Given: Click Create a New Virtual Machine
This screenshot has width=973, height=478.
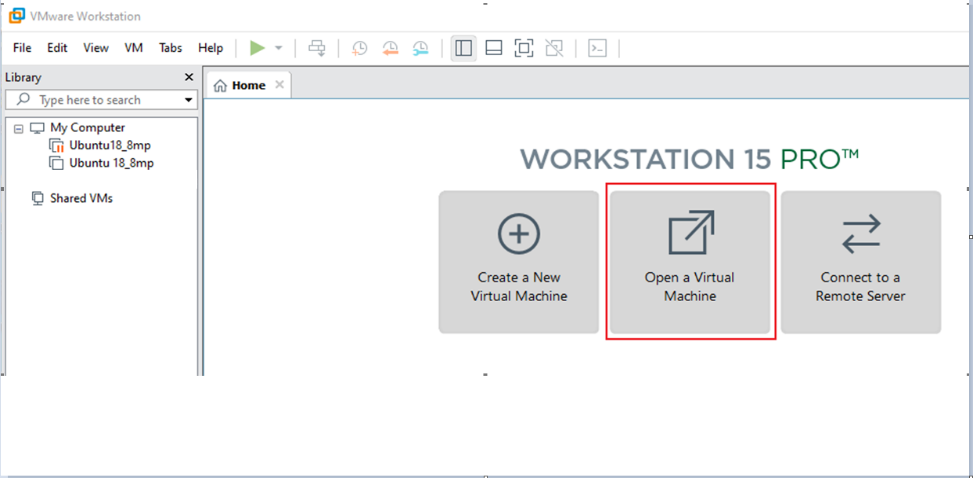Looking at the screenshot, I should click(x=519, y=262).
